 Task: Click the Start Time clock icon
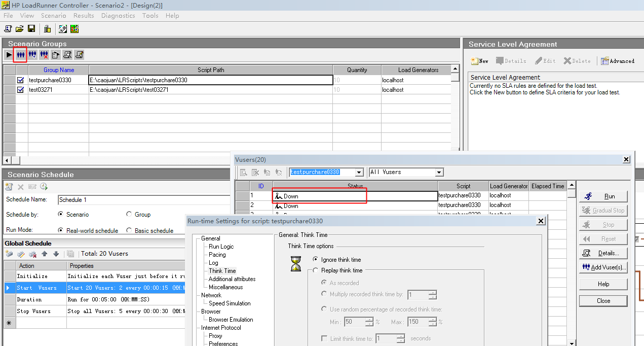pos(44,187)
